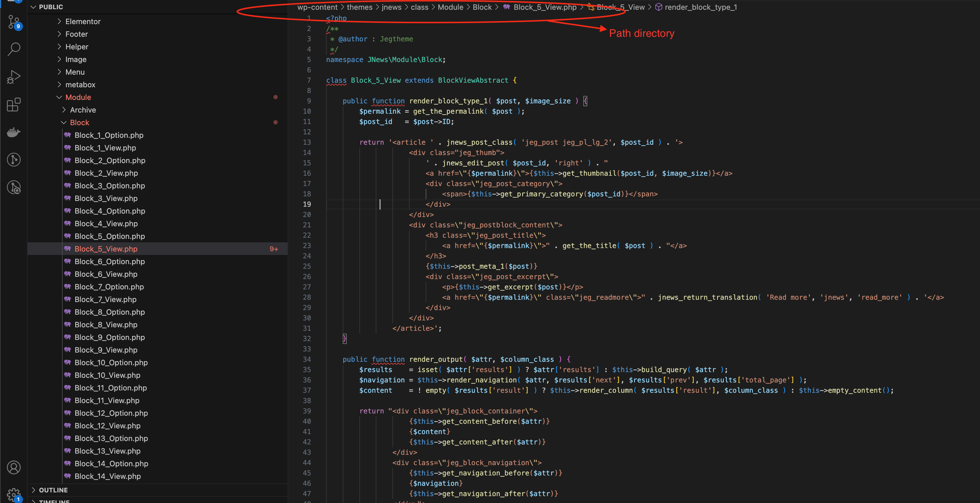Open the Search view icon

[14, 49]
